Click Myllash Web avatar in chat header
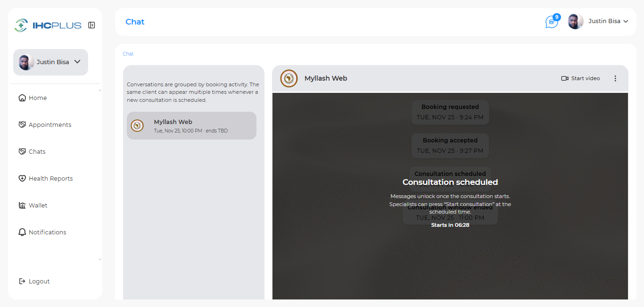The width and height of the screenshot is (644, 307). click(289, 78)
